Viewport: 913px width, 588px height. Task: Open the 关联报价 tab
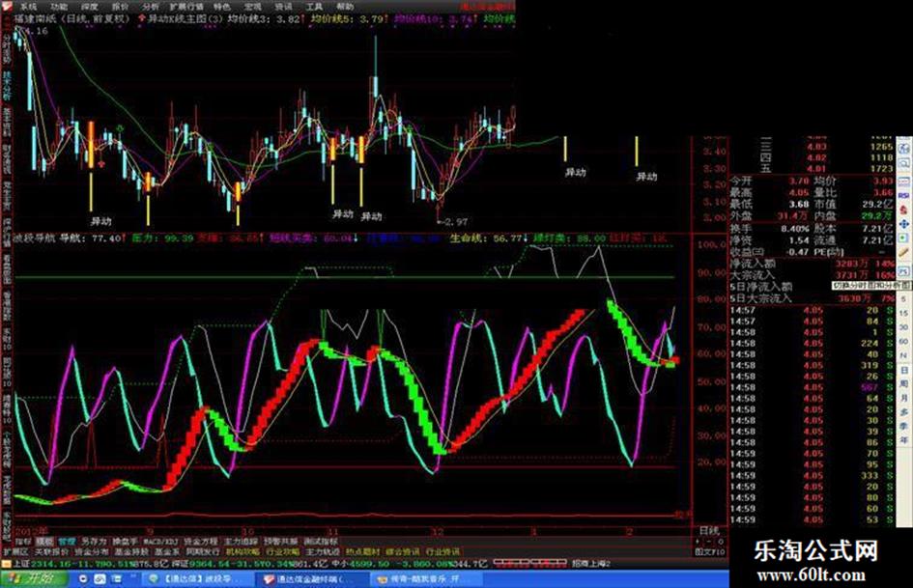(52, 551)
